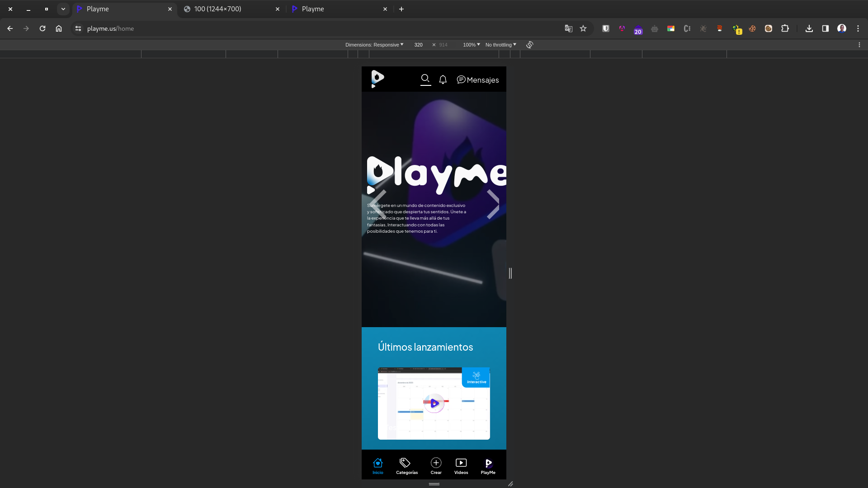Image resolution: width=868 pixels, height=488 pixels.
Task: Advance the carousel with the right arrow
Action: tap(494, 204)
